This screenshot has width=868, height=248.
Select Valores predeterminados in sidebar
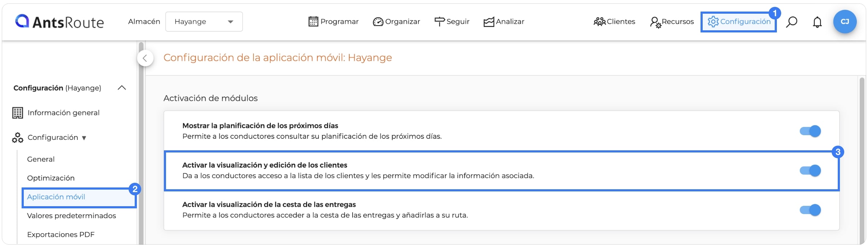click(71, 216)
